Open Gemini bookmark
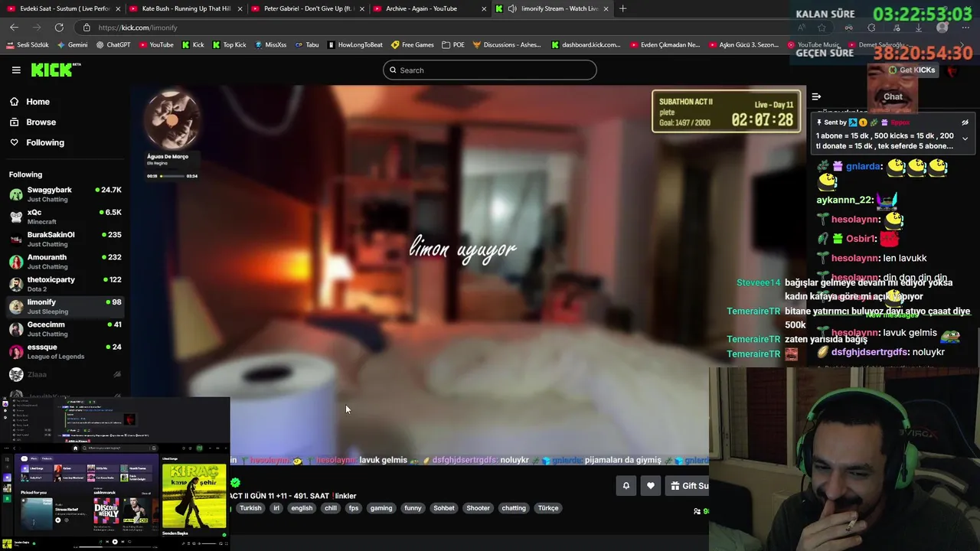This screenshot has width=980, height=551. pyautogui.click(x=72, y=45)
